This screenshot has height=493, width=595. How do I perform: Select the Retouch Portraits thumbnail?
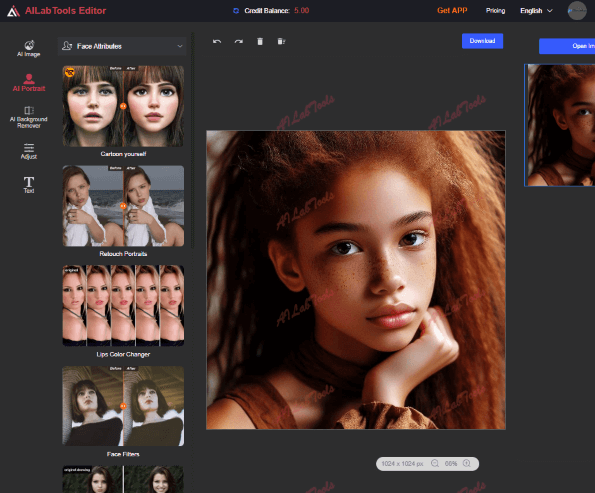[x=123, y=206]
